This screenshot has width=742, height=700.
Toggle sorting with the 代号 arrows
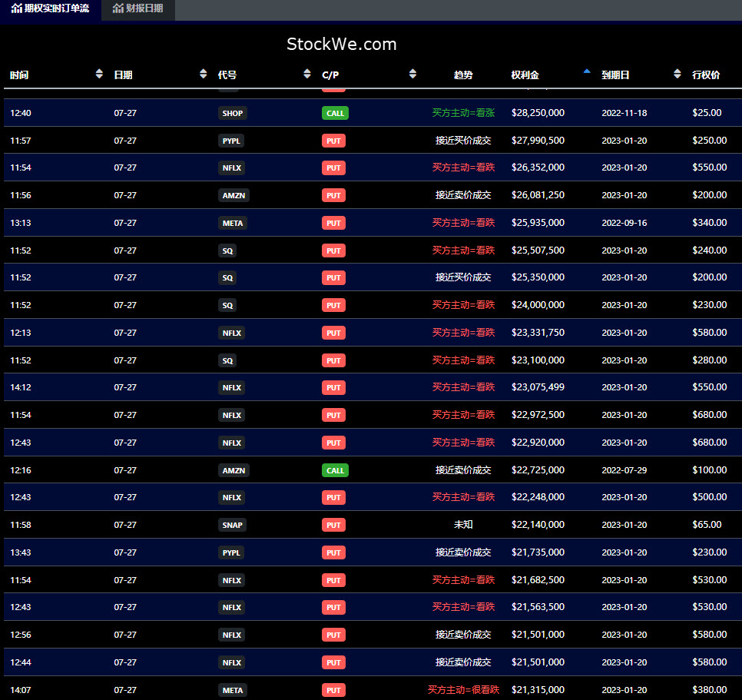coord(307,74)
